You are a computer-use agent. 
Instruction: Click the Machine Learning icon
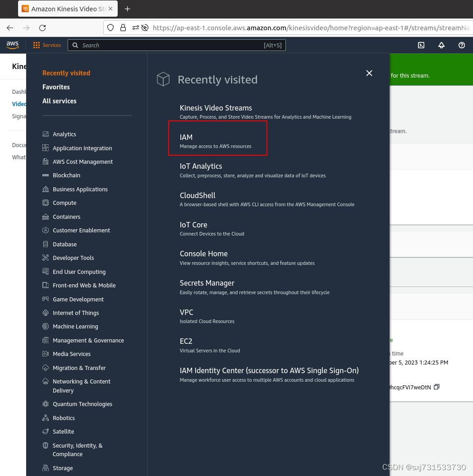click(46, 326)
